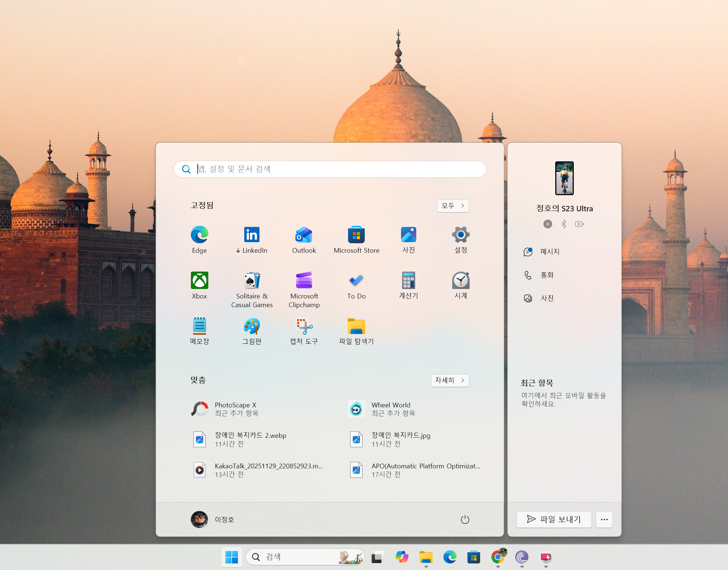Expand all apps with 모두 button
This screenshot has height=570, width=728.
click(x=453, y=206)
